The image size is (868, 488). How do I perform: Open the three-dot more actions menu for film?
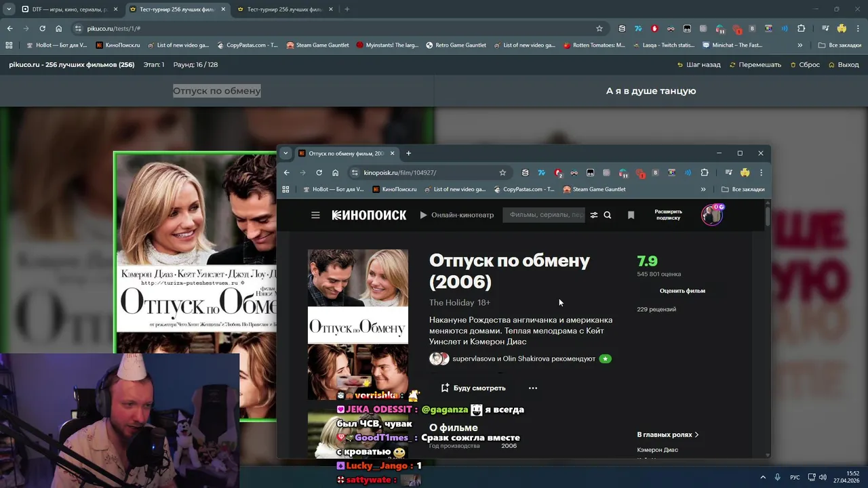point(533,388)
